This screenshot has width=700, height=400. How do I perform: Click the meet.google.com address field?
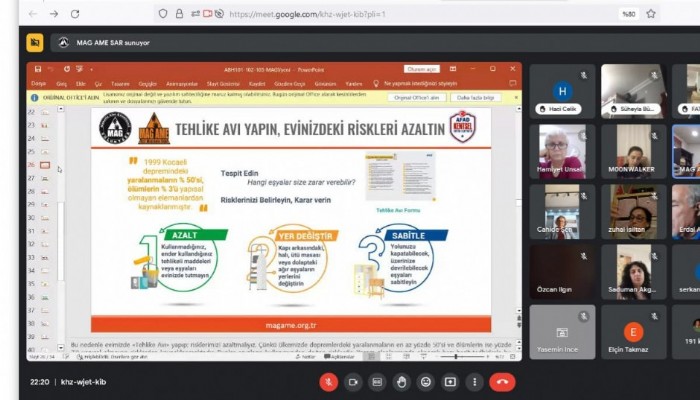(307, 14)
